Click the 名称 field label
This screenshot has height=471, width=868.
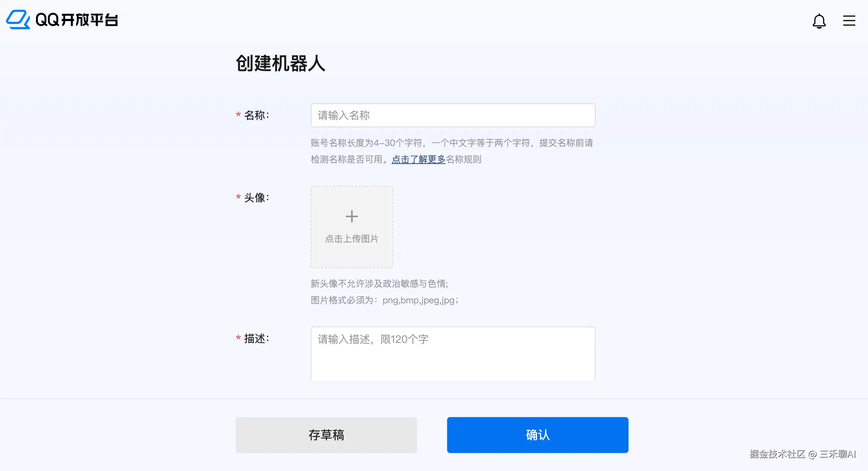[x=256, y=115]
